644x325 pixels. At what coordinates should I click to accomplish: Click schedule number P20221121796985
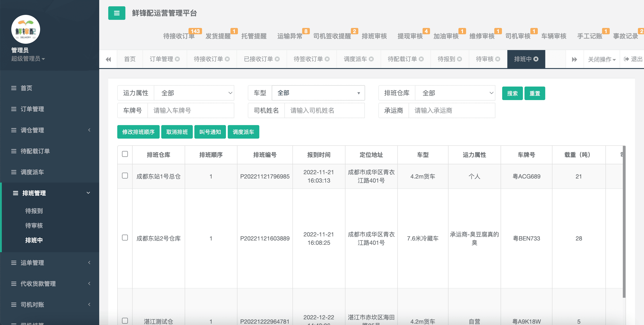(x=265, y=176)
